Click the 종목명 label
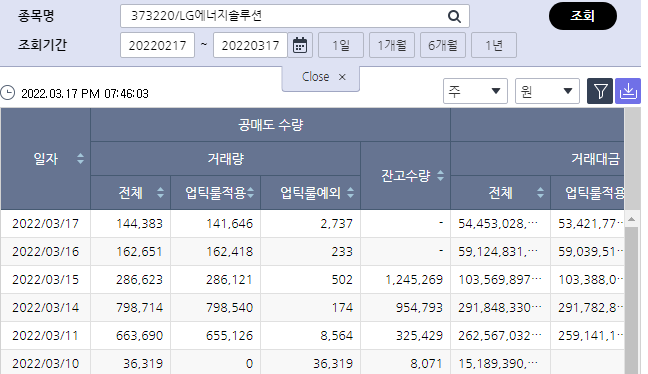 click(x=36, y=16)
